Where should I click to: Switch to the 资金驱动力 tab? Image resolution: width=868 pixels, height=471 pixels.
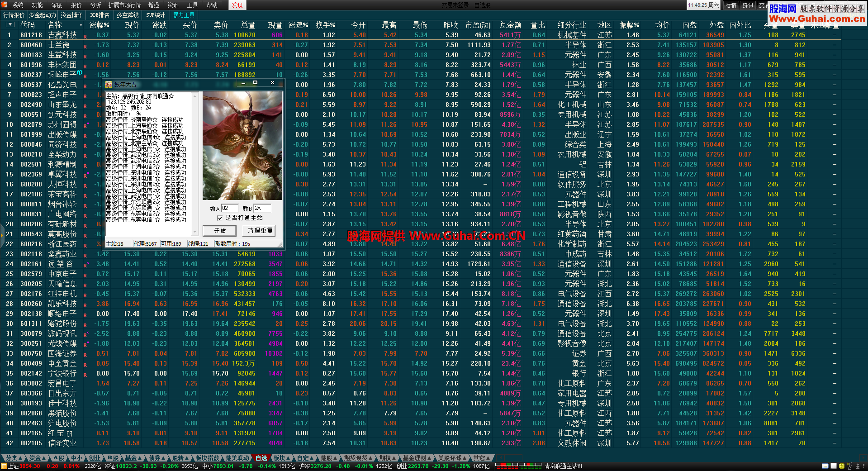pyautogui.click(x=43, y=15)
